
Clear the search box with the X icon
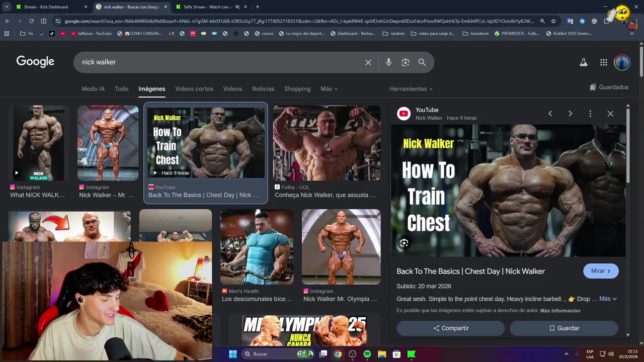point(368,62)
